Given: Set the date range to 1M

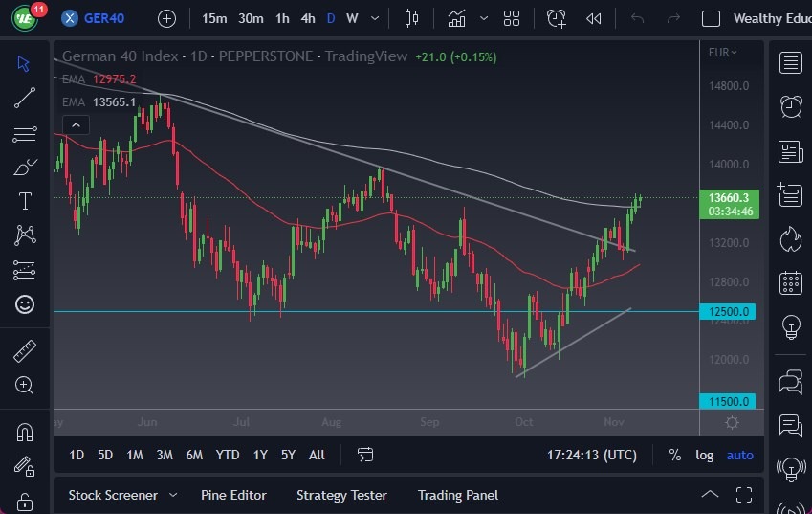Looking at the screenshot, I should (x=135, y=455).
